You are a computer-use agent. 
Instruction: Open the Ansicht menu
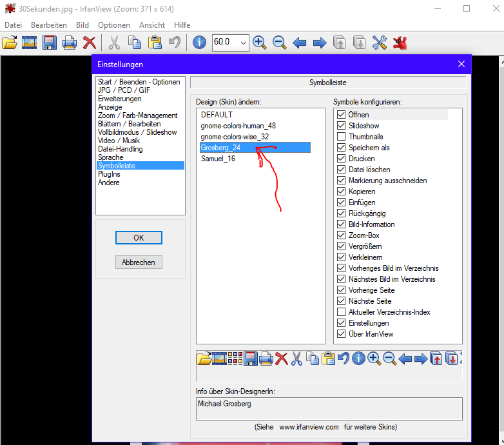(x=152, y=25)
